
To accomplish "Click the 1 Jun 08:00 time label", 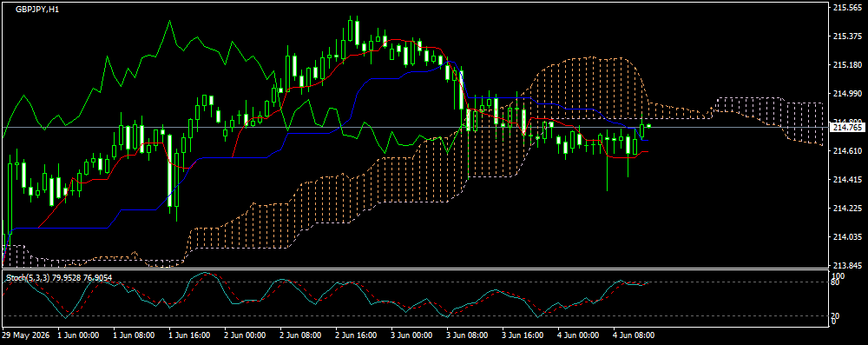I will coord(134,335).
